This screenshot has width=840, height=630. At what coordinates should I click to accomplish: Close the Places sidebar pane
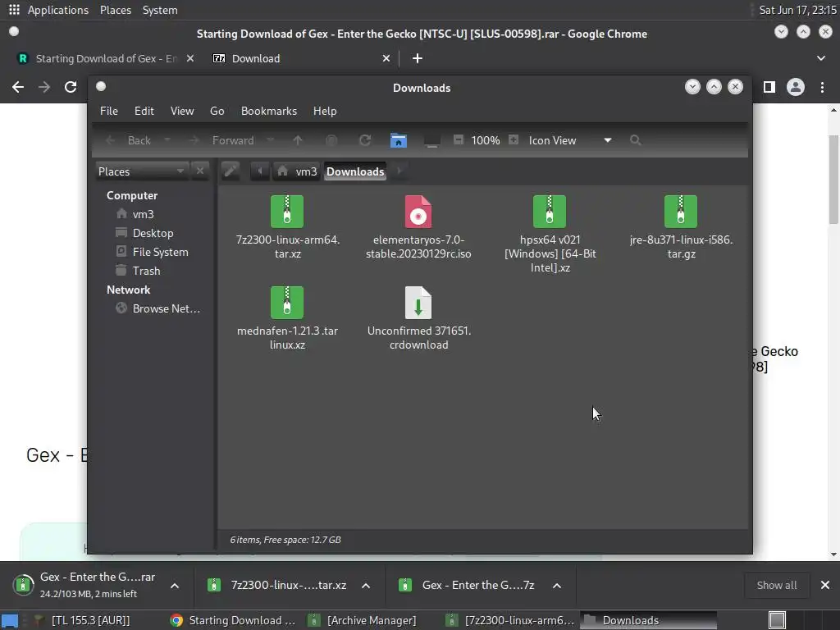pos(200,171)
